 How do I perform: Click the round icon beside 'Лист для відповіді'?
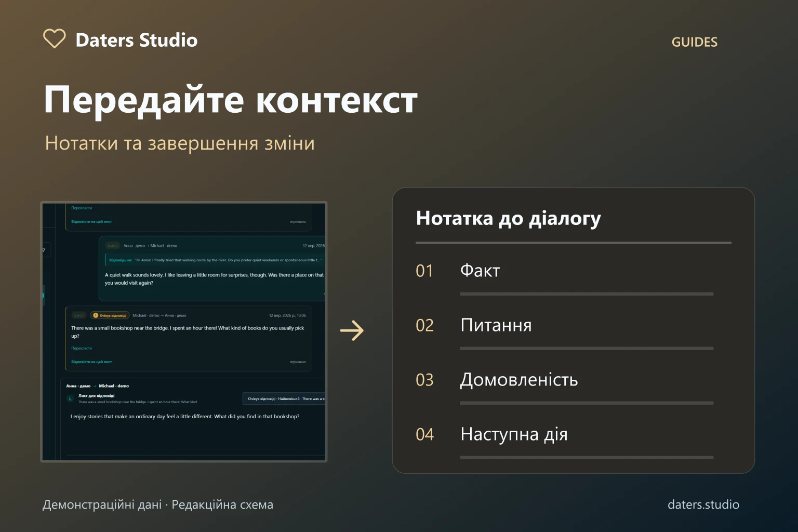coord(70,398)
